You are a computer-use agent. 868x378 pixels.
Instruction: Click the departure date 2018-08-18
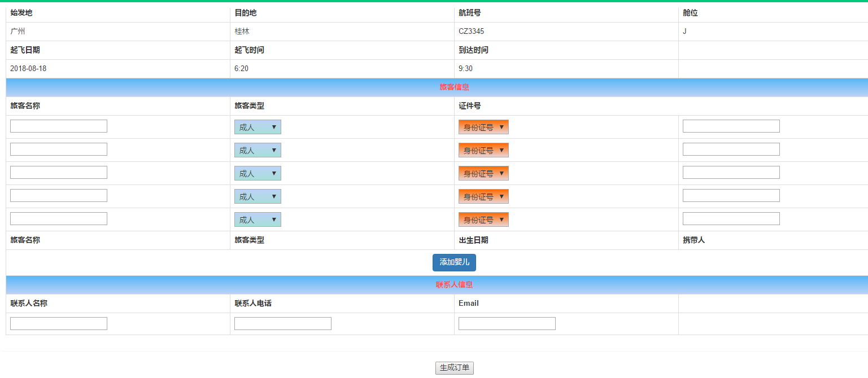(28, 68)
